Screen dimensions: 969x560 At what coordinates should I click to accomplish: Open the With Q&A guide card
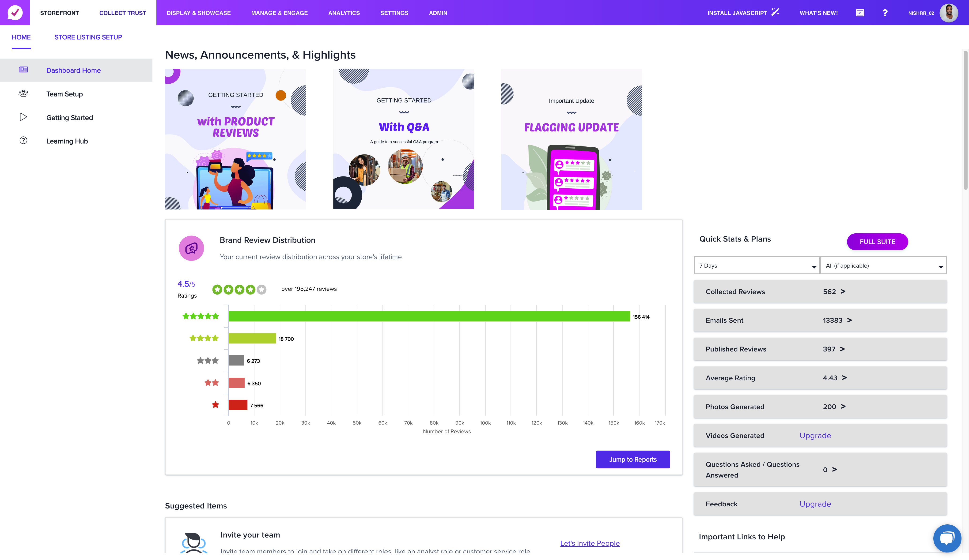[403, 139]
